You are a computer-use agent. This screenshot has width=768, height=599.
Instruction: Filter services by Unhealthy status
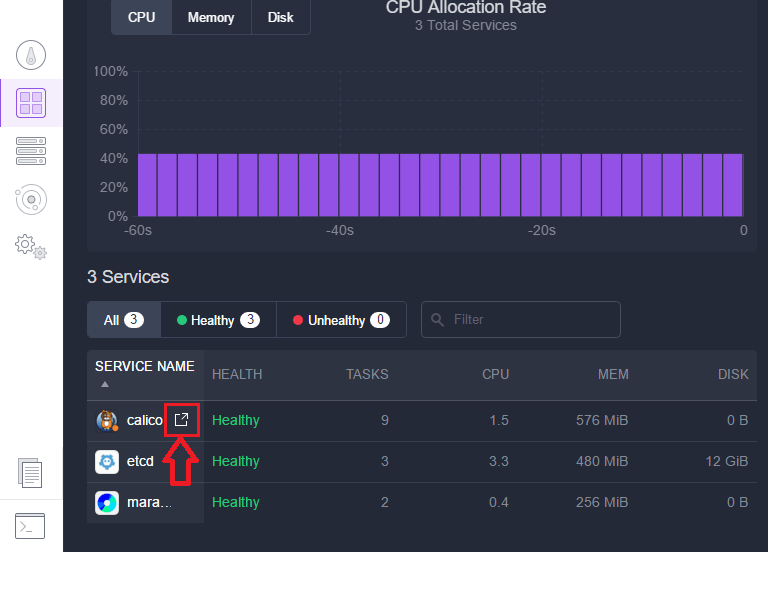click(x=341, y=320)
